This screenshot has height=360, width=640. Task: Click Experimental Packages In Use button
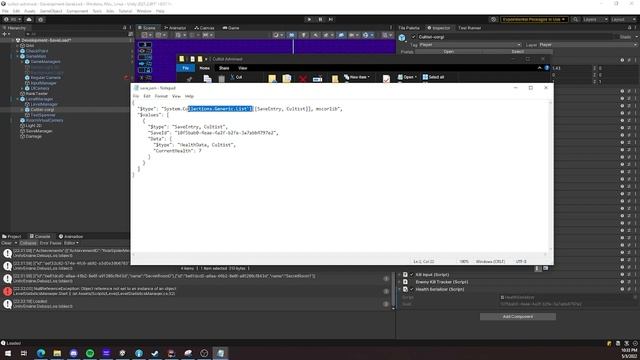[534, 19]
